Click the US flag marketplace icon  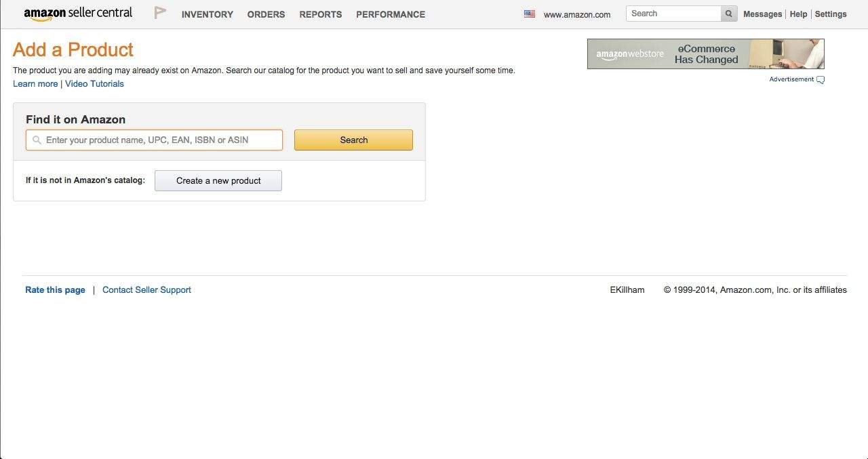click(x=530, y=14)
